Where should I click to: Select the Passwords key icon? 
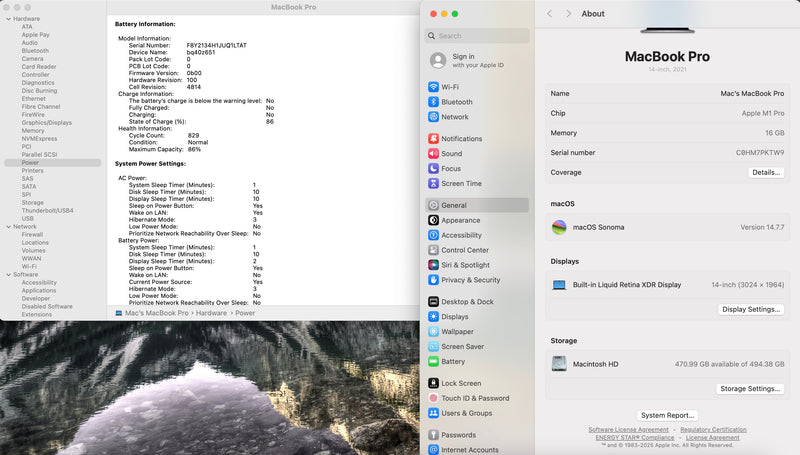point(433,435)
